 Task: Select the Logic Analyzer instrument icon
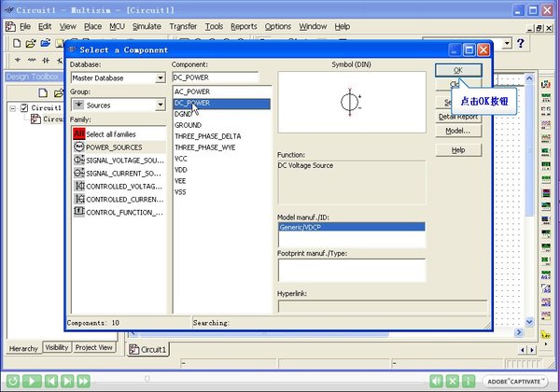point(546,193)
